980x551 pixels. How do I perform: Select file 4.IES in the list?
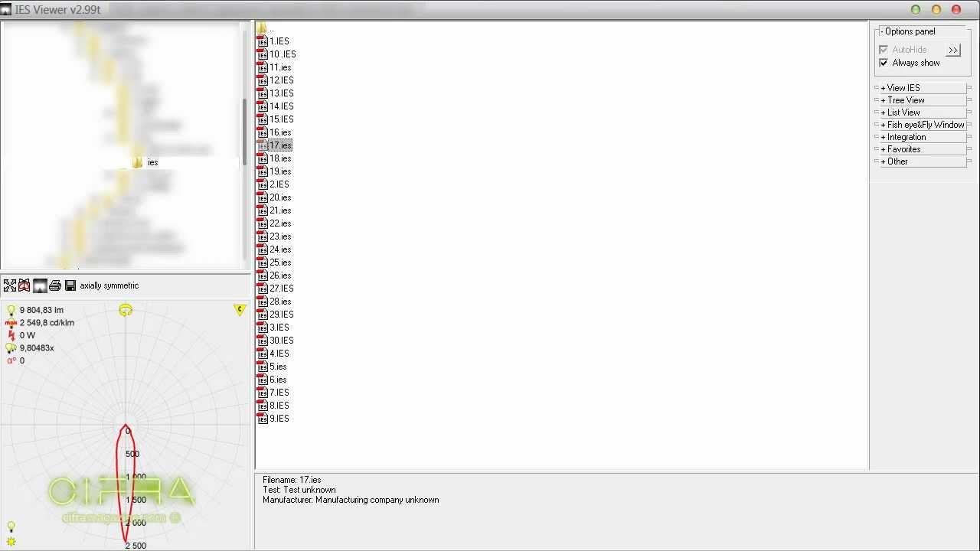273,354
